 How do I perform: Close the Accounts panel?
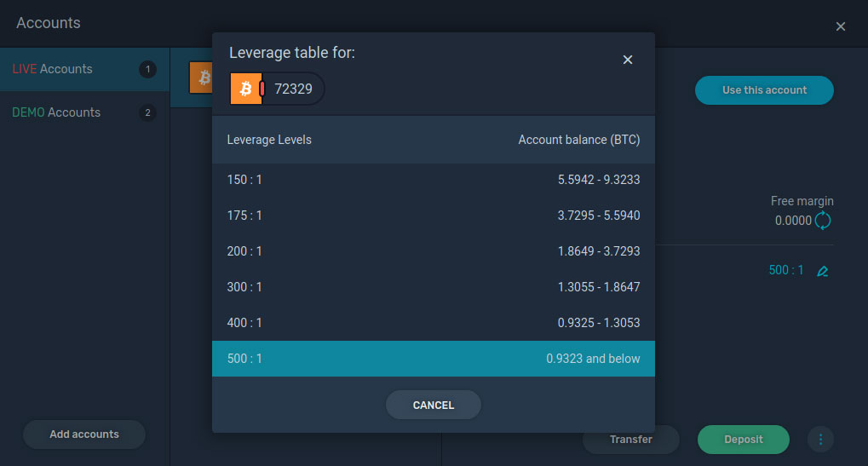[841, 26]
